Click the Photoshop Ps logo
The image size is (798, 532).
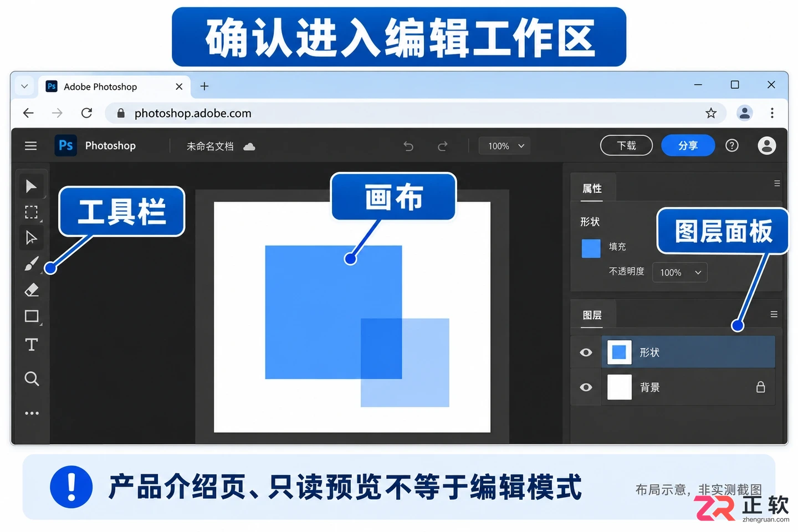point(65,146)
